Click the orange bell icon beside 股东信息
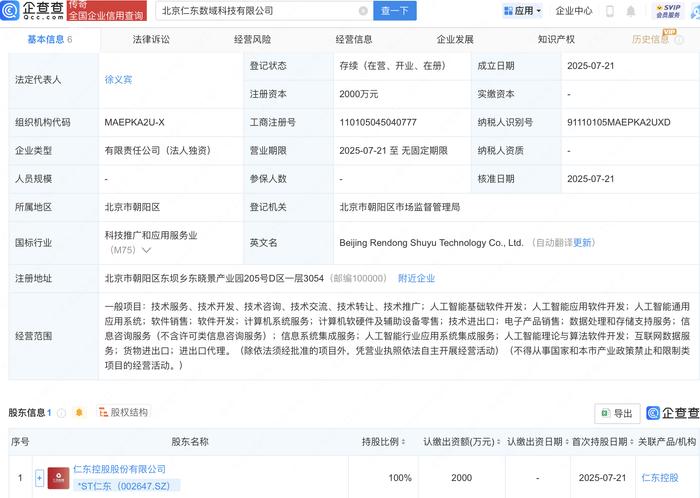This screenshot has height=498, width=700. [79, 412]
